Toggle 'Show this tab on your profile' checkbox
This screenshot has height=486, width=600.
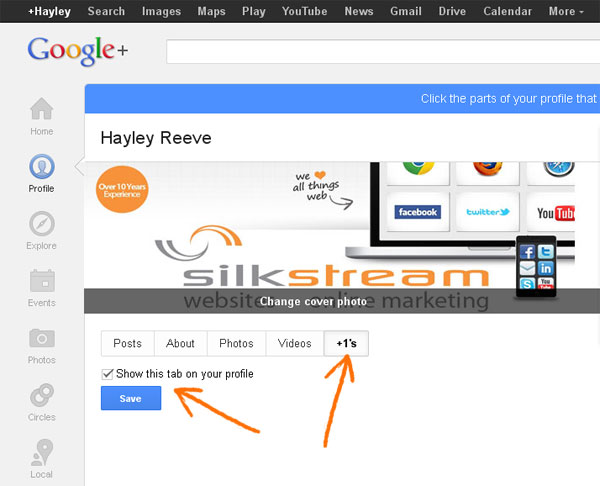pos(108,374)
